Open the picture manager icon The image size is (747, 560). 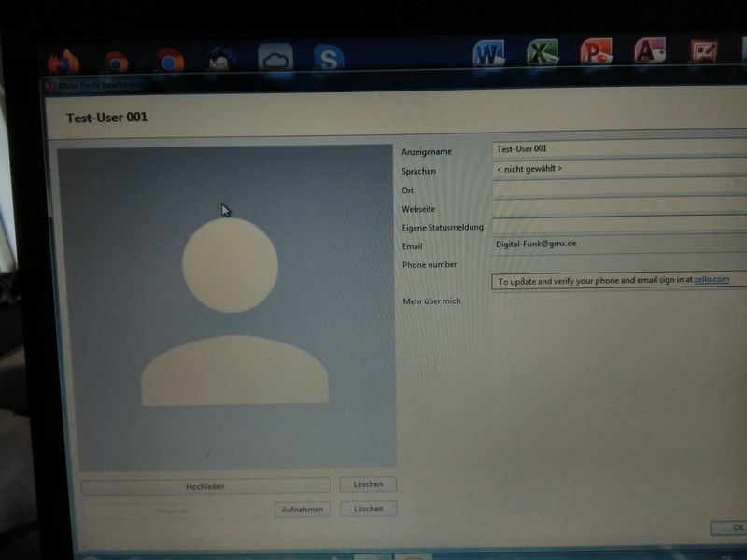point(704,50)
